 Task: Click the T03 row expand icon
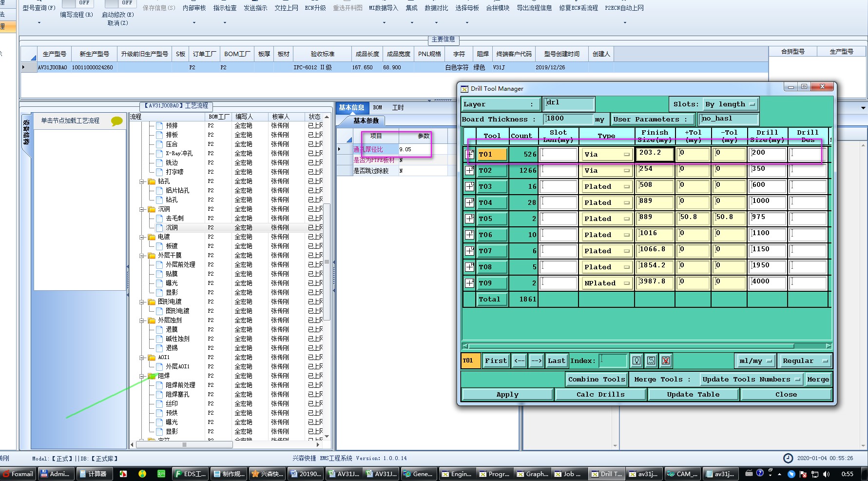[x=469, y=186]
